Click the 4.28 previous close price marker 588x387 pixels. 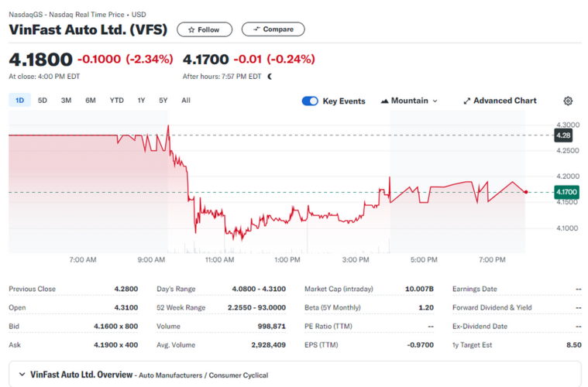coord(564,135)
